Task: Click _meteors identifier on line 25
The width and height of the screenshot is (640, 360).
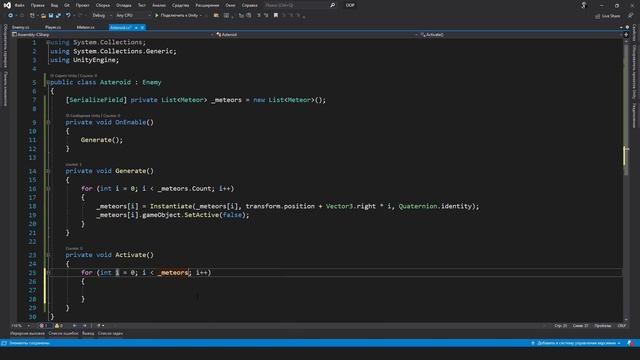Action: coord(173,273)
